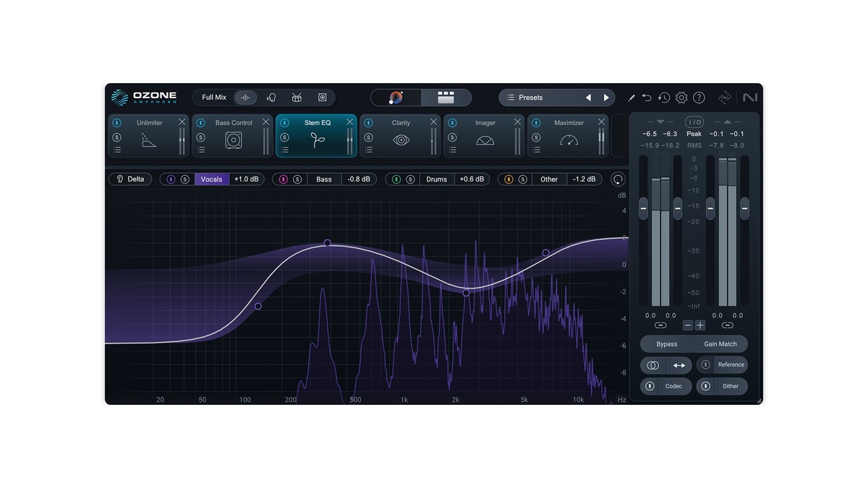This screenshot has height=488, width=868.
Task: Open the Master Assistant colorful orb view
Action: [x=396, y=98]
